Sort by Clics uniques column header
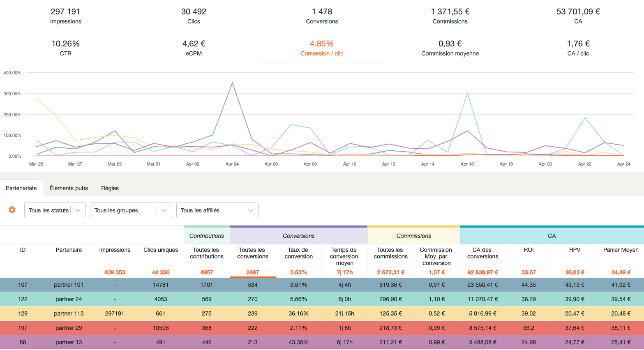This screenshot has height=350, width=644. point(161,250)
